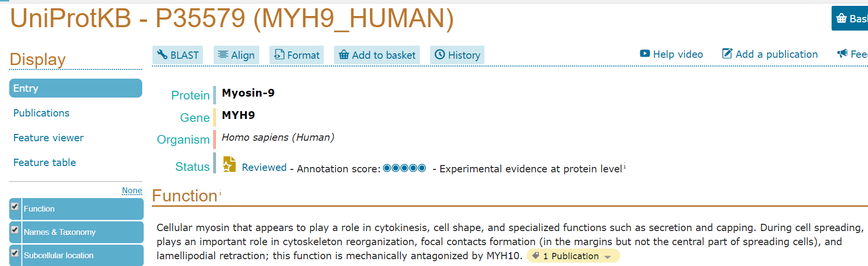Uncheck the Subcellular location checkbox
Viewport: 868px width, 266px height.
tap(15, 253)
